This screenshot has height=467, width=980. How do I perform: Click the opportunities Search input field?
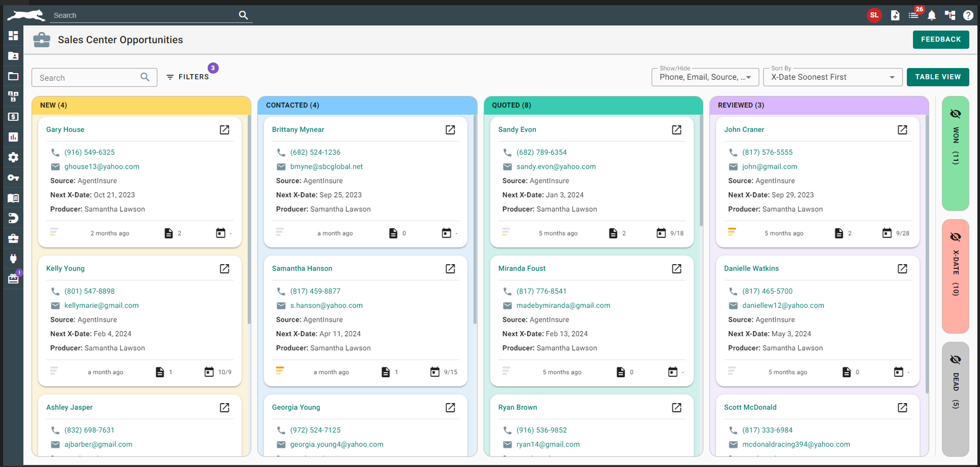86,78
